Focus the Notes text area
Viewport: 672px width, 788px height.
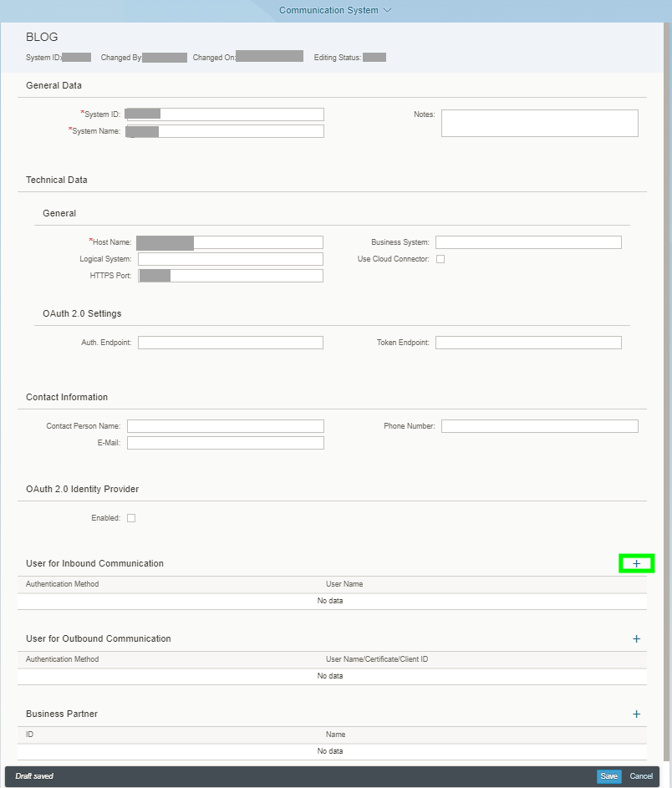click(x=540, y=123)
